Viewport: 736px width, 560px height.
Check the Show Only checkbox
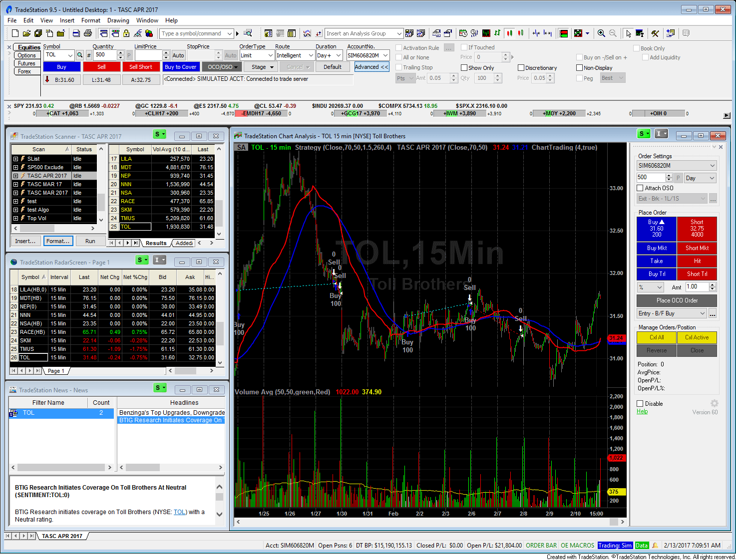click(x=464, y=68)
